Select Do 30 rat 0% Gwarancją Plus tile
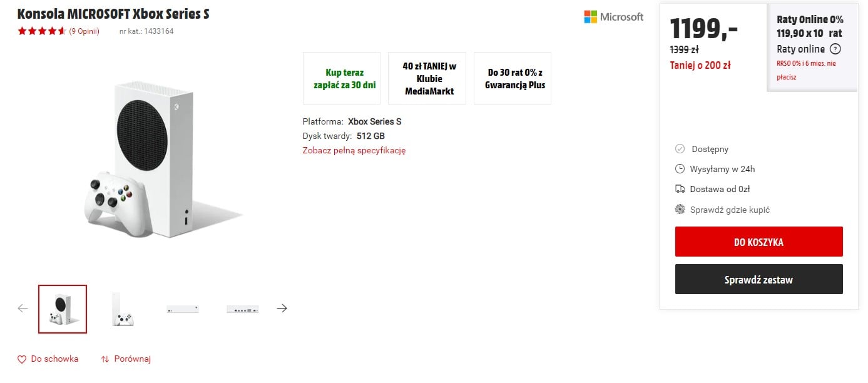Image resolution: width=868 pixels, height=383 pixels. (x=513, y=78)
